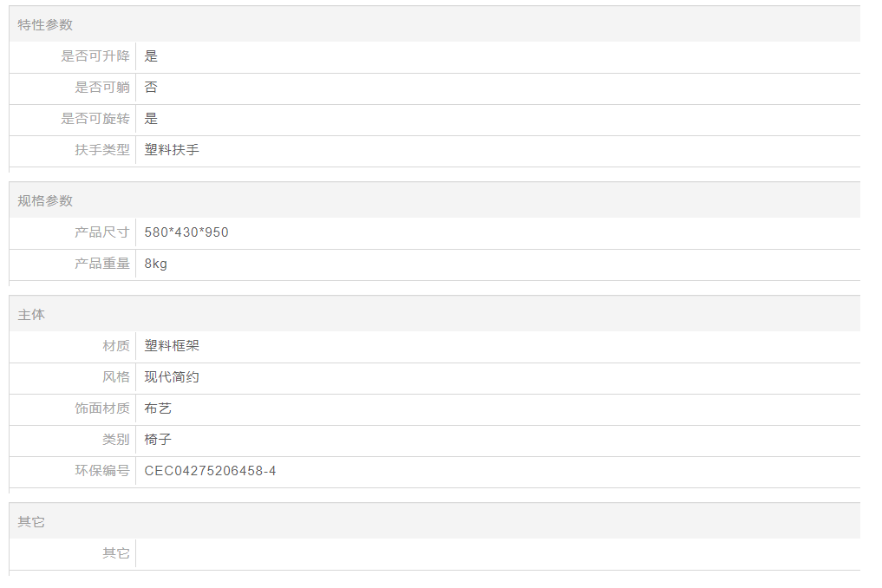
Task: Click the 塑料扶手 armrest type value
Action: tap(172, 150)
